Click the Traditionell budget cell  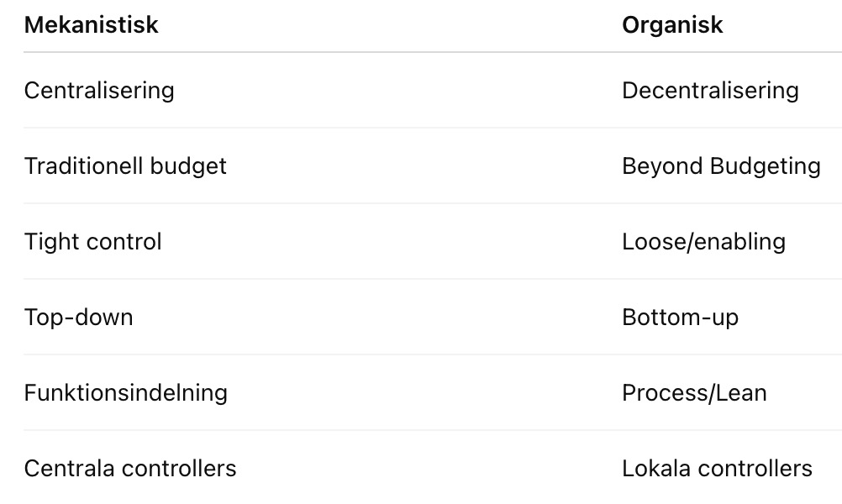pyautogui.click(x=125, y=166)
